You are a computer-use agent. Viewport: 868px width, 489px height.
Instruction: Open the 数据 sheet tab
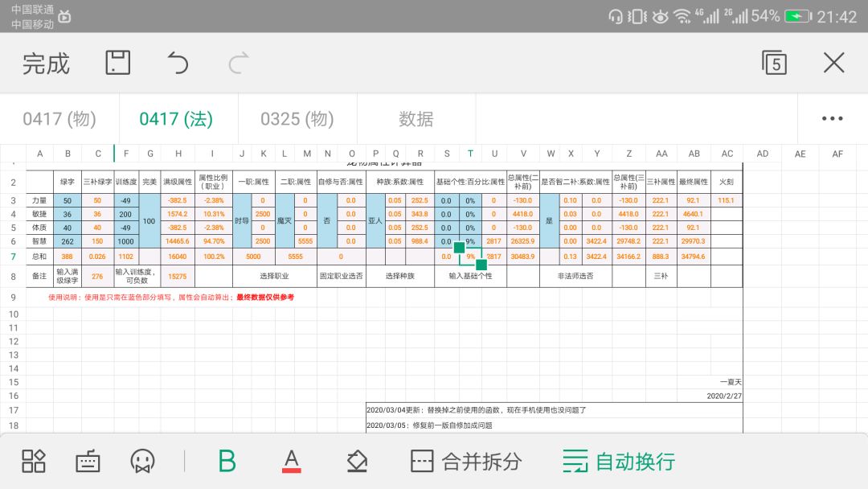point(416,118)
